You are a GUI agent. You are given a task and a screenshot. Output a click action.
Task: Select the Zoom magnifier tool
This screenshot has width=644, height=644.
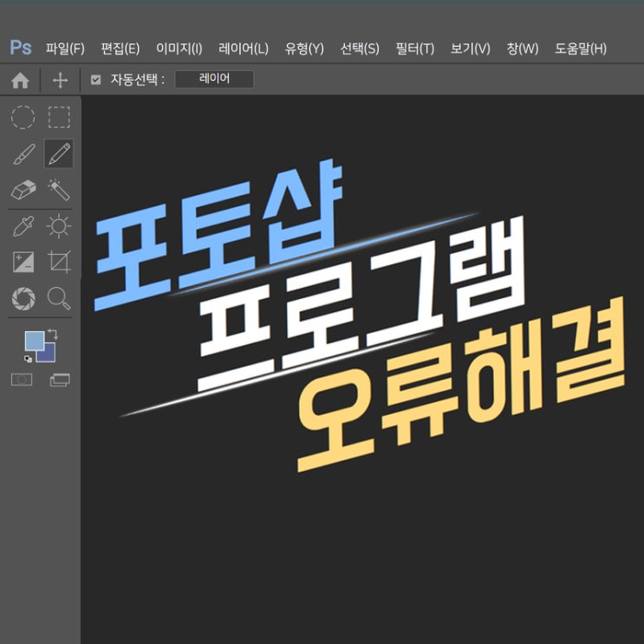click(x=59, y=298)
